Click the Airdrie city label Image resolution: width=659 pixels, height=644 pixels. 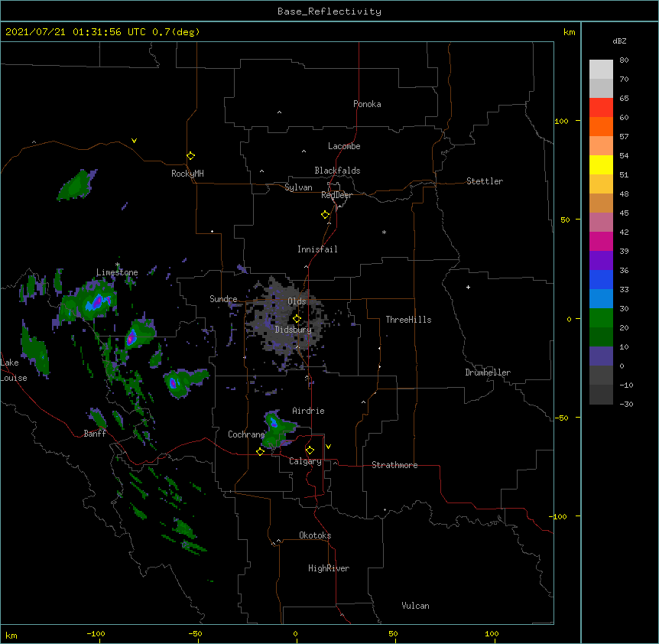click(308, 411)
